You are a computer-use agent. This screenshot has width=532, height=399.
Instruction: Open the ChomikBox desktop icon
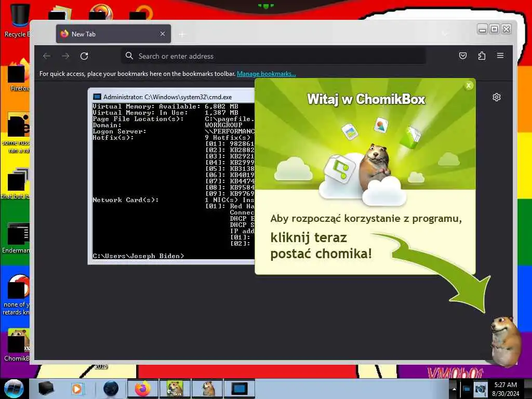tap(17, 345)
